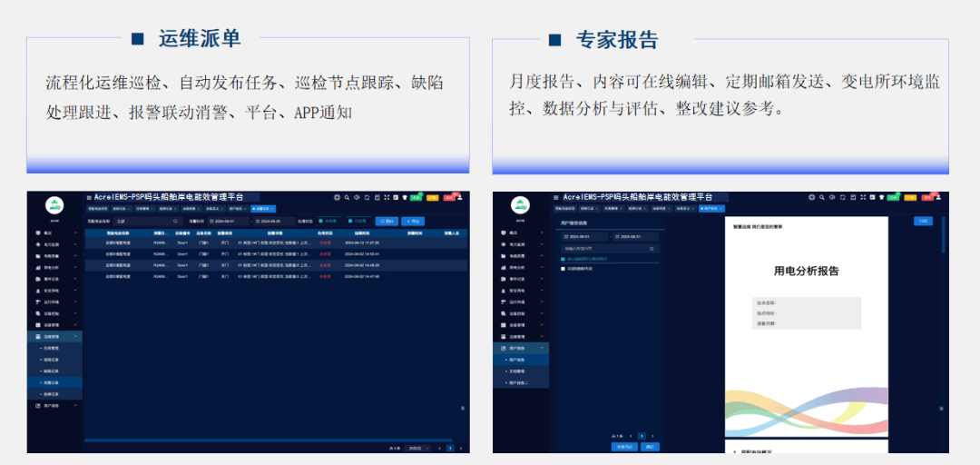Select the 文档管理 submenu item in right sidebar
The image size is (980, 465).
click(x=514, y=371)
